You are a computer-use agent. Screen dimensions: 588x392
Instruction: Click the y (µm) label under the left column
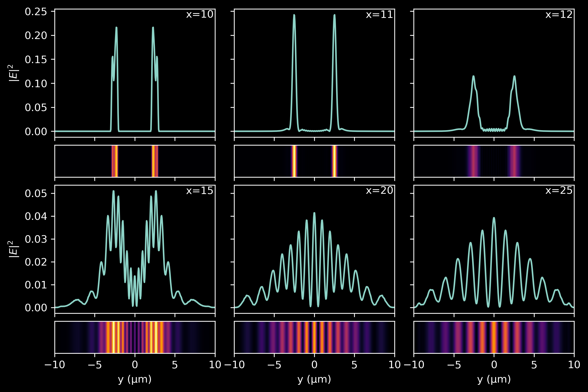pyautogui.click(x=135, y=380)
